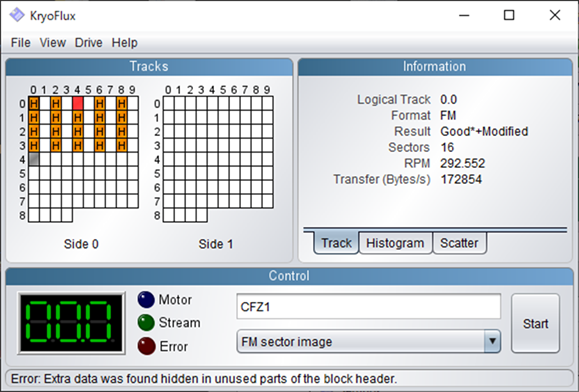The height and width of the screenshot is (392, 579).
Task: Maximize the KryoFlux window
Action: click(509, 15)
